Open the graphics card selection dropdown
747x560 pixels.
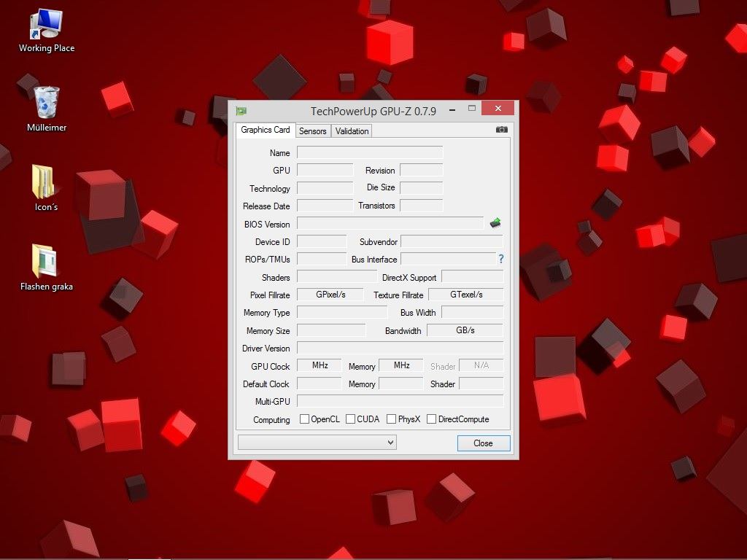tap(317, 443)
